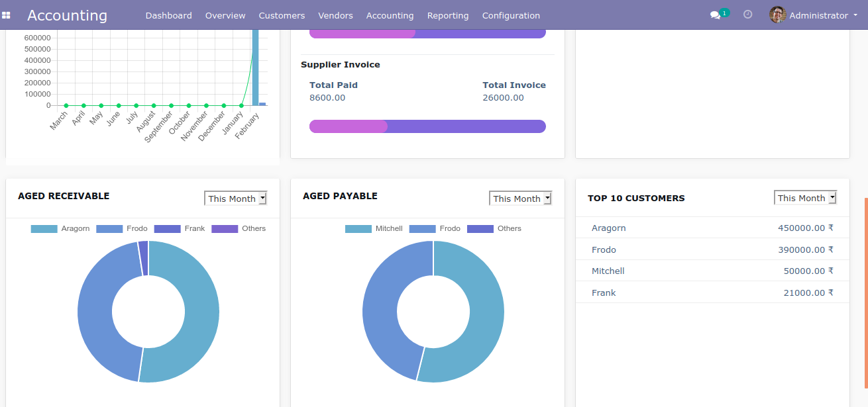Viewport: 868px width, 407px height.
Task: Expand Top 10 Customers period dropdown
Action: click(805, 198)
